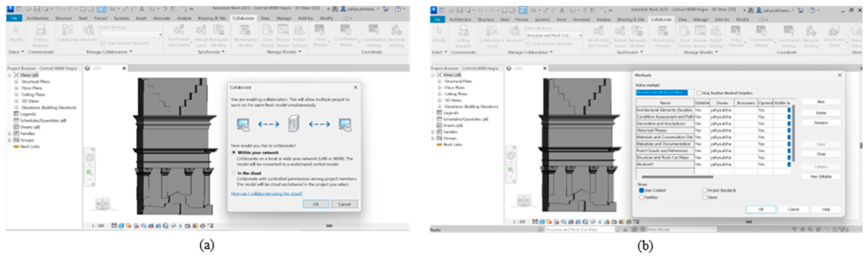
Task: Check Project Standards under Show
Action: (x=720, y=190)
